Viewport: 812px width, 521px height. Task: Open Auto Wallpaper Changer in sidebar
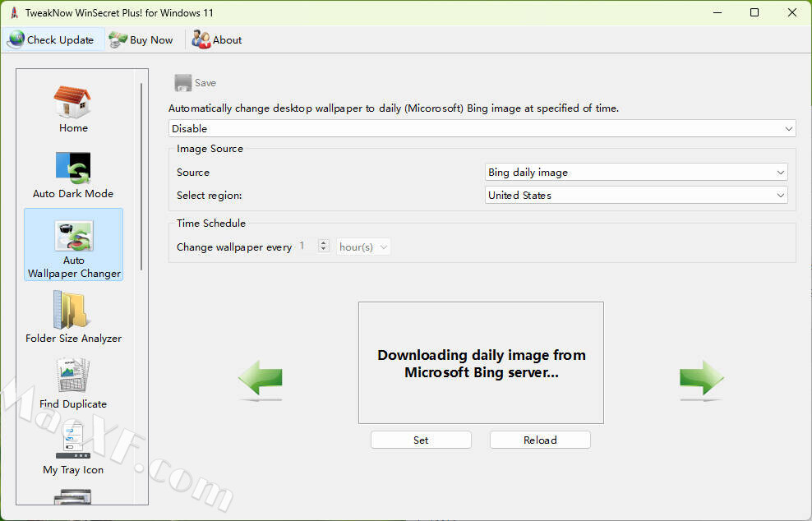click(x=74, y=245)
